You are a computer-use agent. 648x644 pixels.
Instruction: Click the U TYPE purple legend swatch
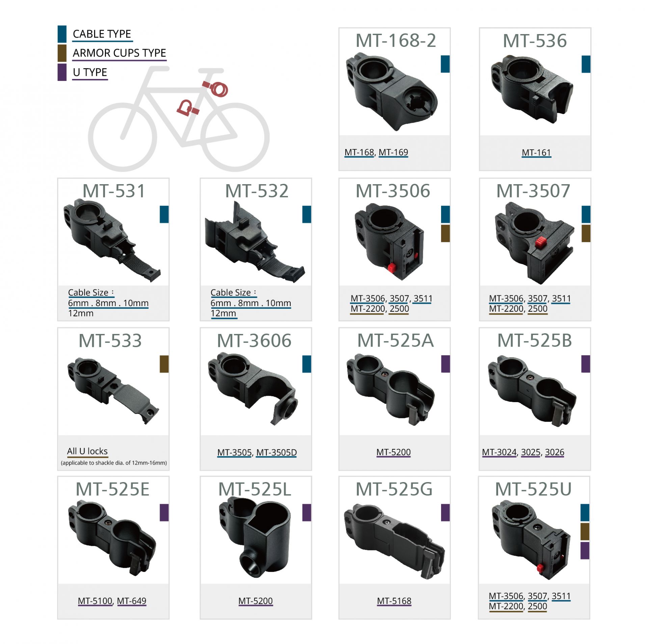(x=62, y=72)
